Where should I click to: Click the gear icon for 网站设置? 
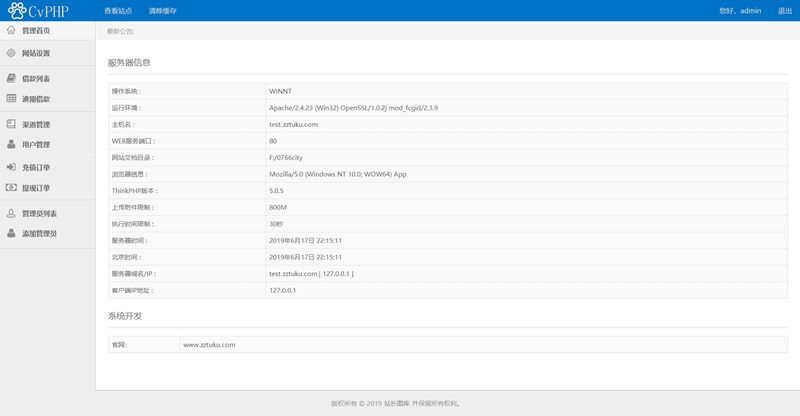coord(11,53)
